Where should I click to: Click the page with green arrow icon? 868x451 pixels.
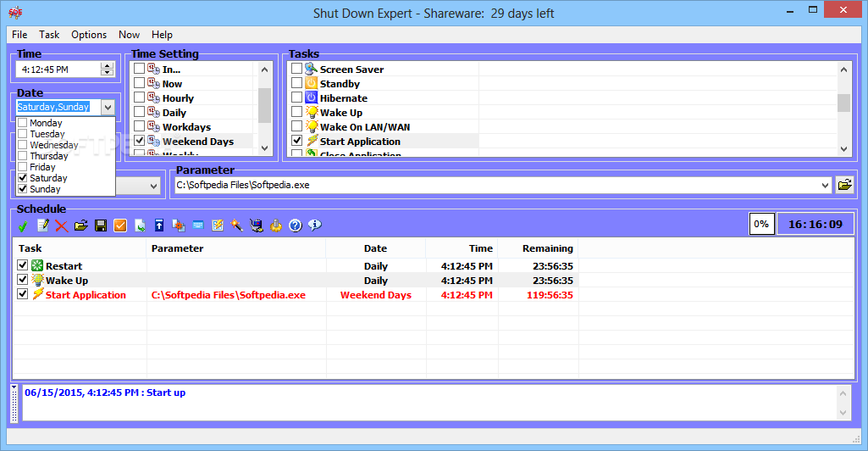[140, 225]
